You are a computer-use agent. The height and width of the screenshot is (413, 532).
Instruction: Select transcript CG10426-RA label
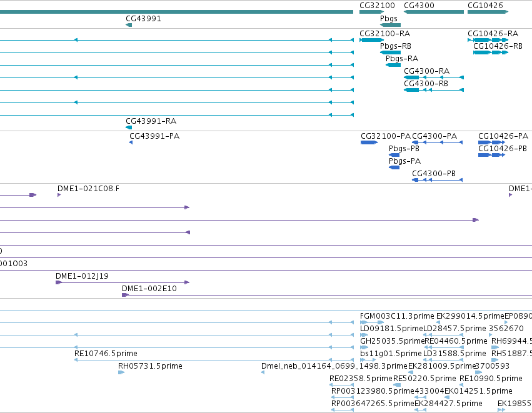pos(493,34)
